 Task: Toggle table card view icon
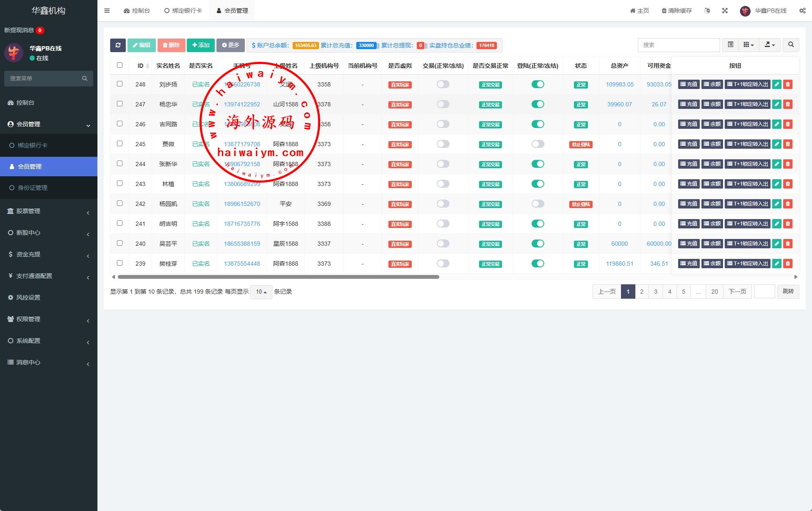[731, 45]
